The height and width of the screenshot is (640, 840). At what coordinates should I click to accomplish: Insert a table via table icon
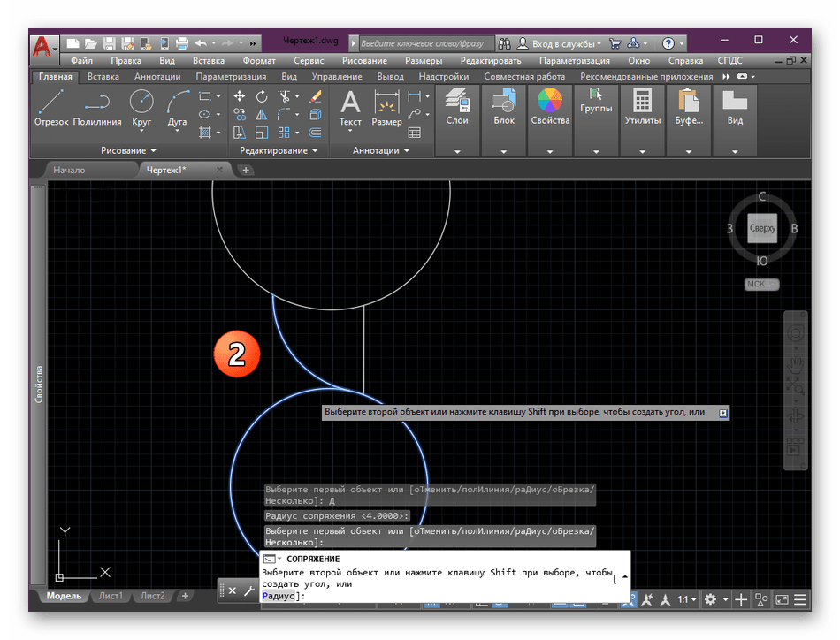[x=414, y=133]
